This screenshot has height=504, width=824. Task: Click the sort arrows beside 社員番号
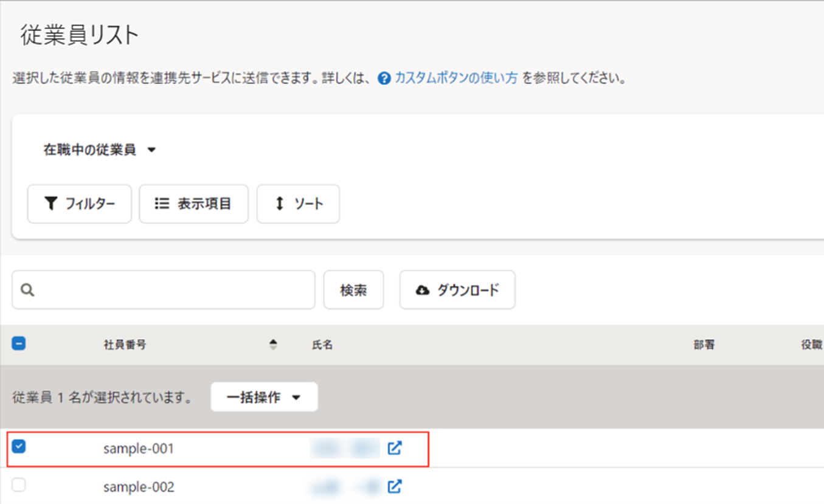[273, 345]
